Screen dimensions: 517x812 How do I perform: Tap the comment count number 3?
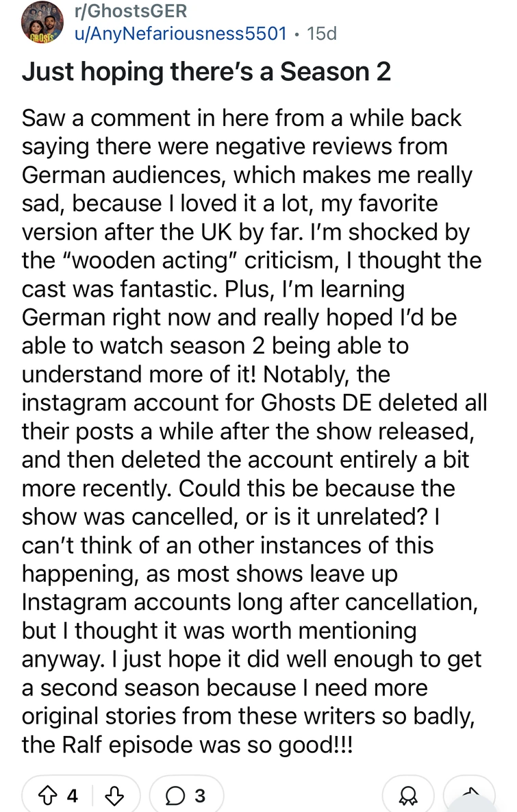(x=199, y=796)
